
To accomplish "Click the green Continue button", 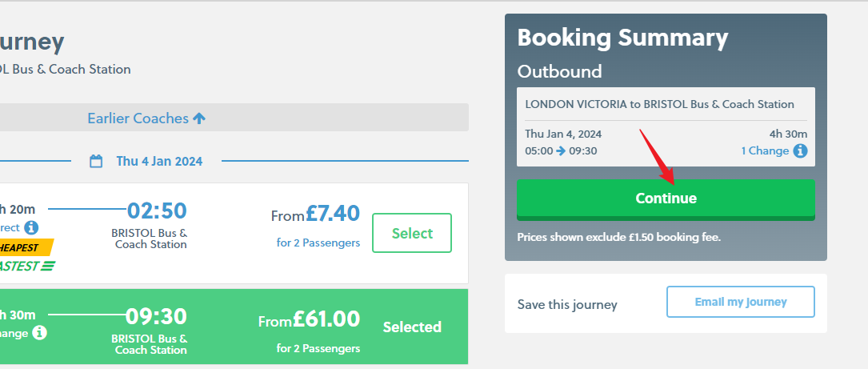I will [x=666, y=199].
